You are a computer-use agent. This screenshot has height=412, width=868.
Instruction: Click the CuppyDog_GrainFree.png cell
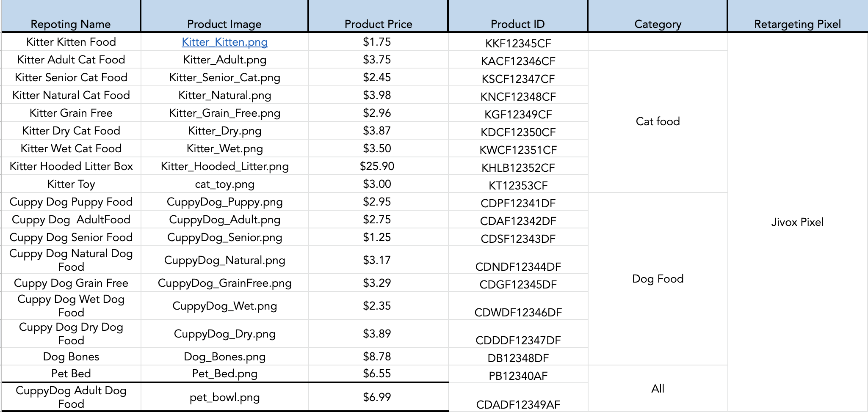tap(224, 283)
